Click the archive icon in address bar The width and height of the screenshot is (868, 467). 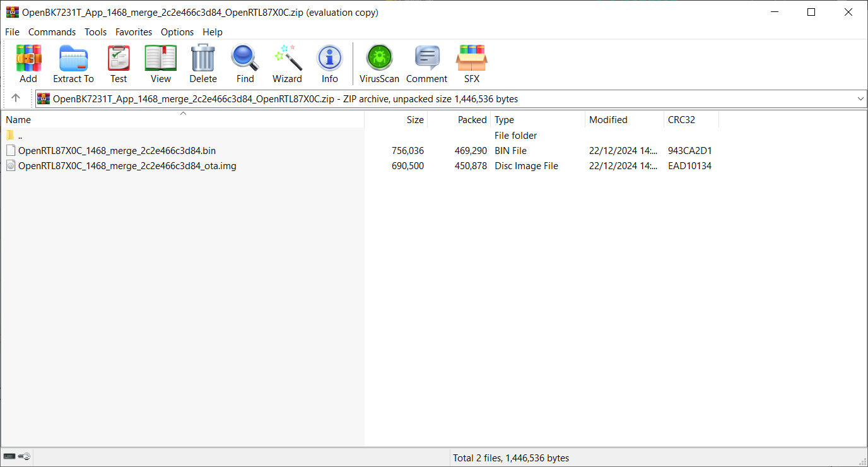(44, 98)
